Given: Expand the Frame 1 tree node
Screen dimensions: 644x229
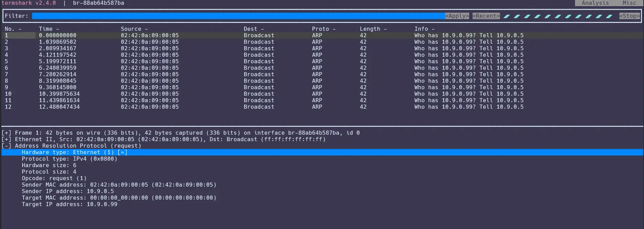Looking at the screenshot, I should pyautogui.click(x=6, y=133).
